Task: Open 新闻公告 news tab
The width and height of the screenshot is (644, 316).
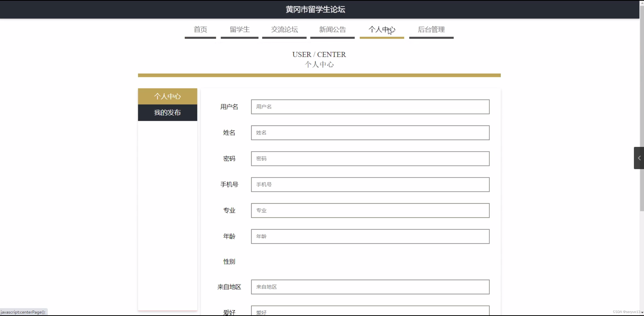Action: [332, 30]
